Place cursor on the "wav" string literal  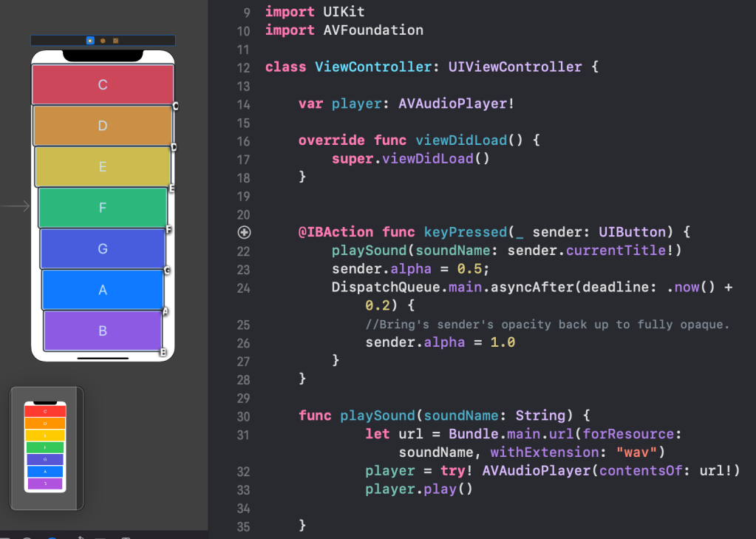[637, 452]
